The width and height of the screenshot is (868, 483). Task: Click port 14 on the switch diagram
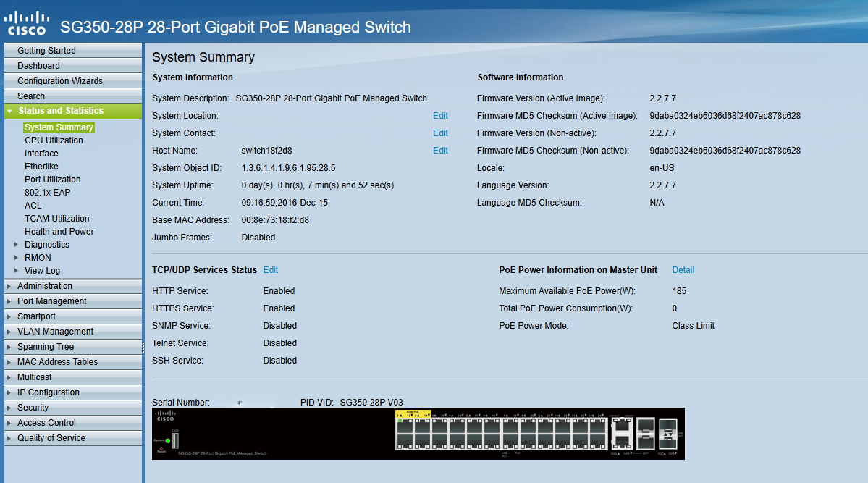(422, 442)
